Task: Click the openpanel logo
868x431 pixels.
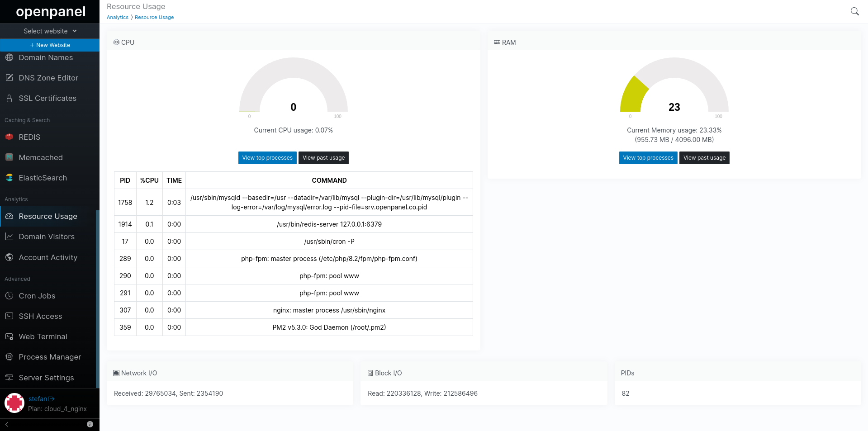Action: tap(51, 12)
